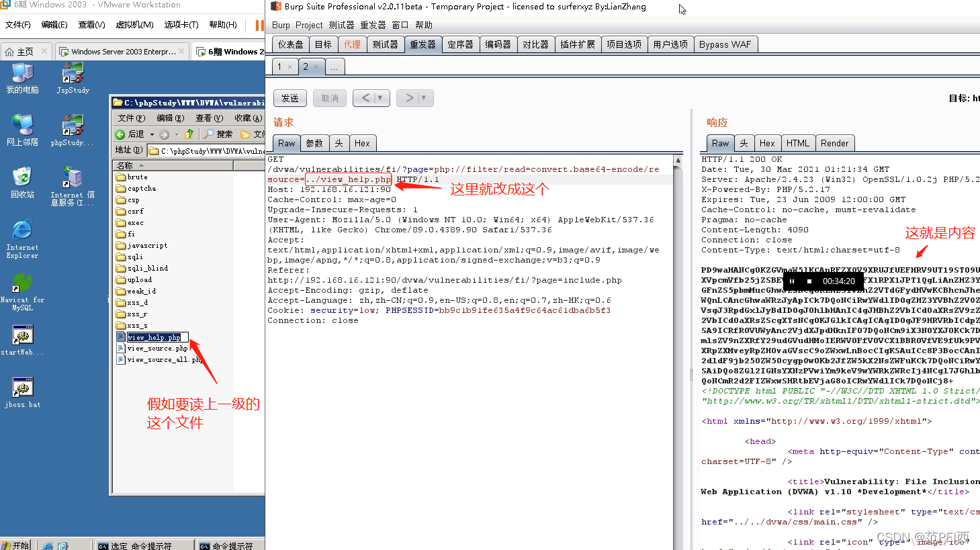Click the Explorer up-one-level folder icon
Screen dimensions: 980x550
click(189, 134)
